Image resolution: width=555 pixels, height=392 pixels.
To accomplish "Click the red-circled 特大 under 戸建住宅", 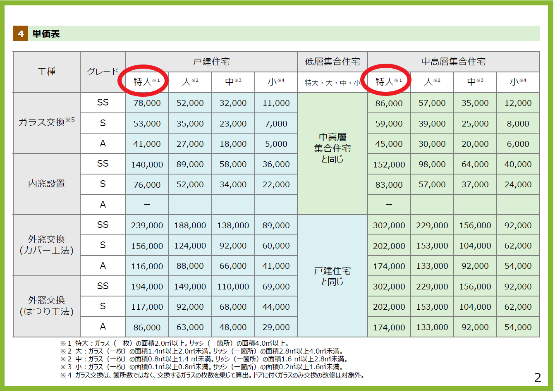I will pos(144,82).
